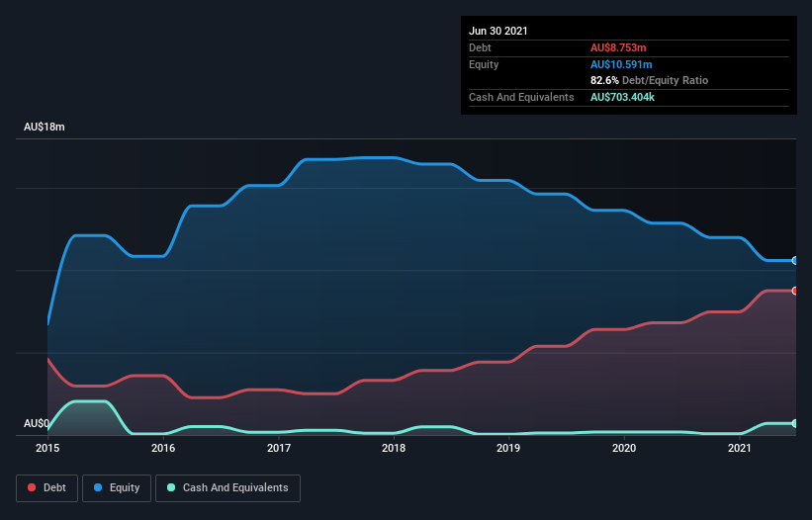The width and height of the screenshot is (812, 520).
Task: Click the 82.6% Debt/Equity Ratio text
Action: coord(650,80)
